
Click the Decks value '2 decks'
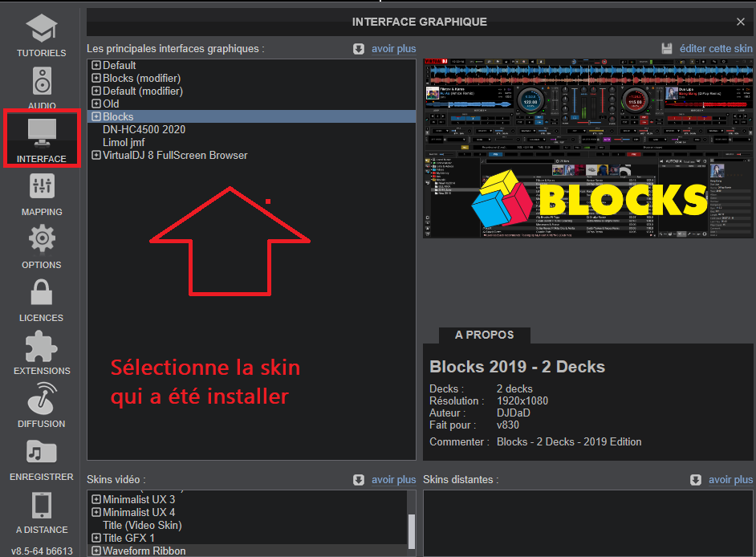[x=514, y=388]
